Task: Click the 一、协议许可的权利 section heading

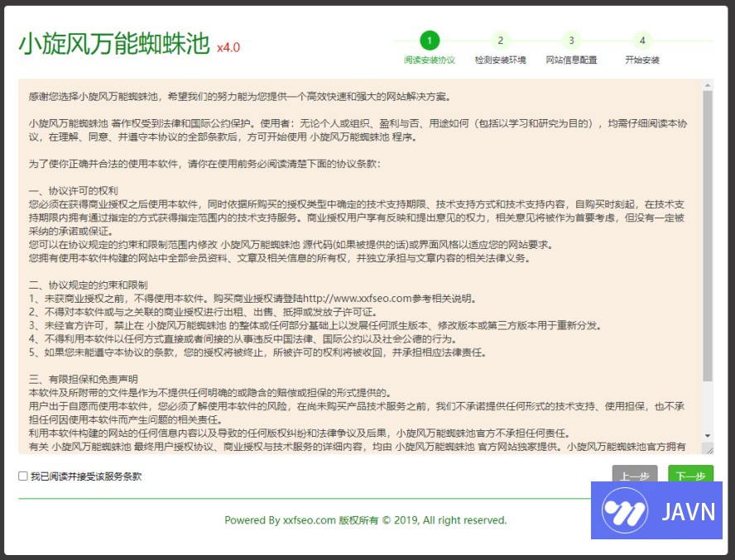Action: click(73, 191)
